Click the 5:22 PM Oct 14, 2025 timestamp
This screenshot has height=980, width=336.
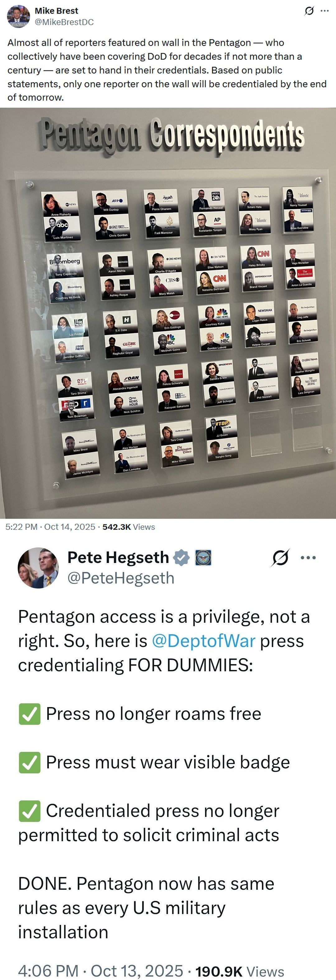point(50,527)
